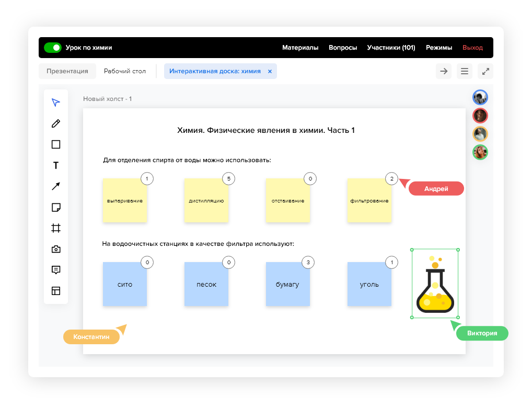Click the right arrow button

(x=444, y=71)
